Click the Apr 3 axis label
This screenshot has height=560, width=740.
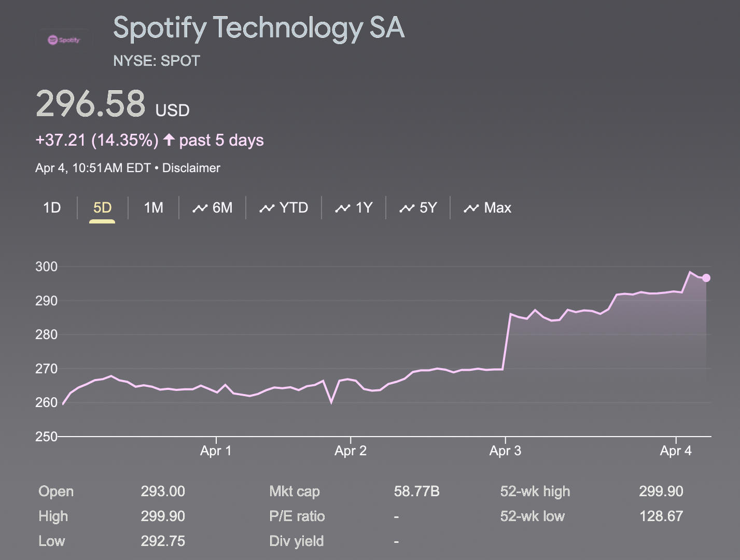(505, 451)
